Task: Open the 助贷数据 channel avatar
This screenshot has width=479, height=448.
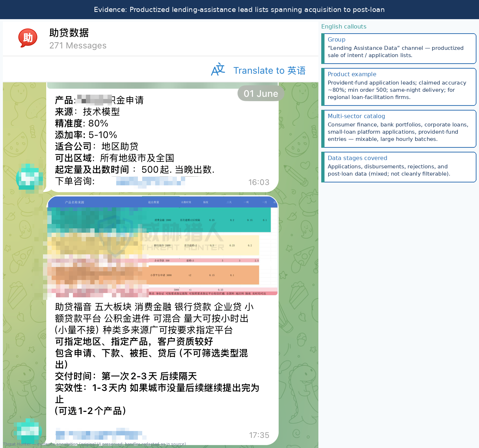Action: (x=28, y=38)
